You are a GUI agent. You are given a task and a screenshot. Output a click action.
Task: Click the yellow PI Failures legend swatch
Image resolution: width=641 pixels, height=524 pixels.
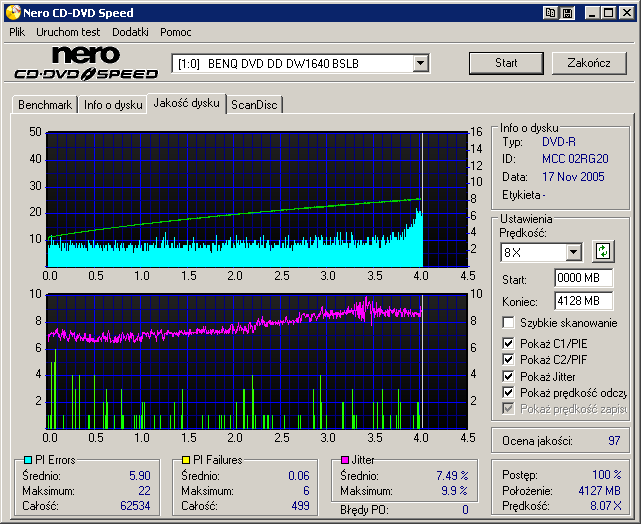(186, 460)
